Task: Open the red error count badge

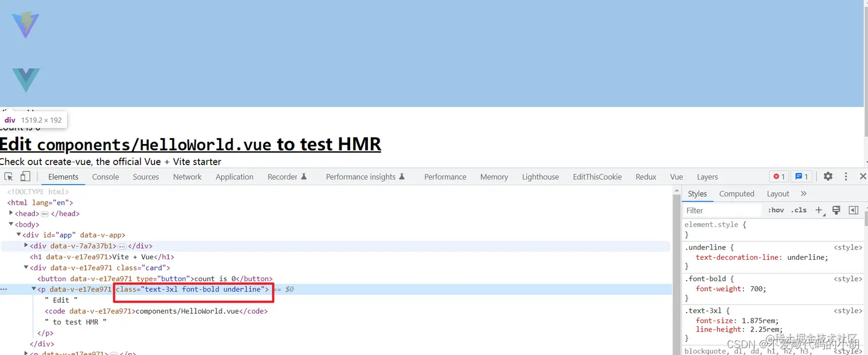Action: tap(780, 177)
